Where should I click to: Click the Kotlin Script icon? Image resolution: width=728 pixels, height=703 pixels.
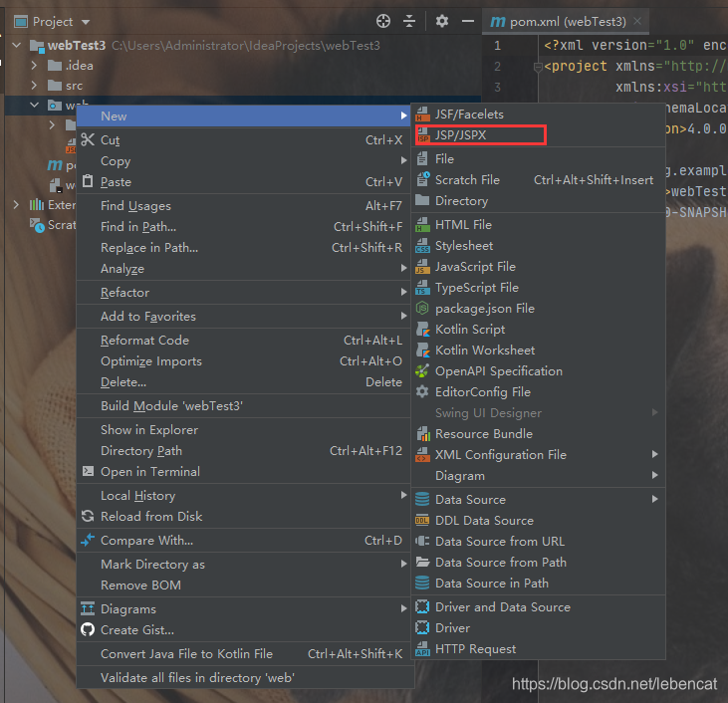(423, 330)
